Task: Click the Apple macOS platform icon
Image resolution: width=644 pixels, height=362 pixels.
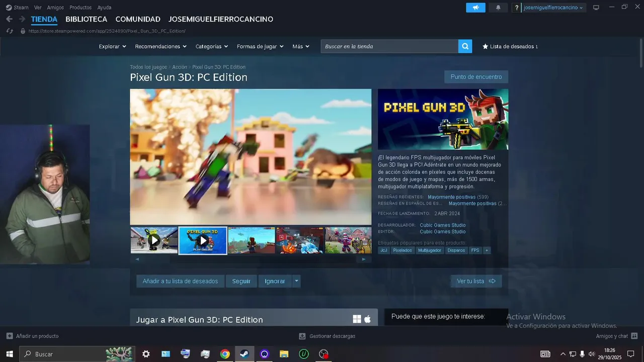Action: coord(367,319)
